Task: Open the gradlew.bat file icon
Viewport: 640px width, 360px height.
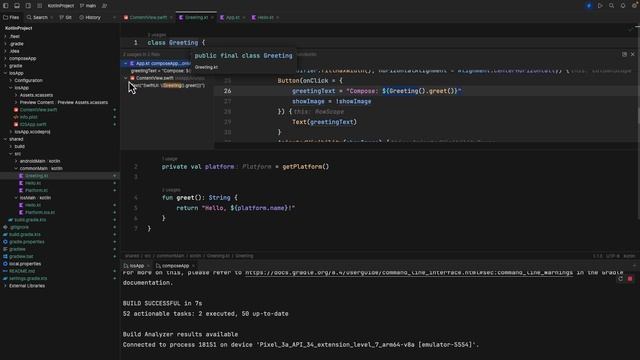Action: point(5,257)
